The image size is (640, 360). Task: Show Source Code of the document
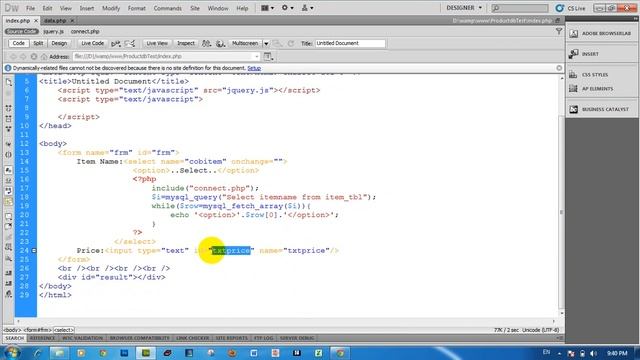click(x=22, y=31)
